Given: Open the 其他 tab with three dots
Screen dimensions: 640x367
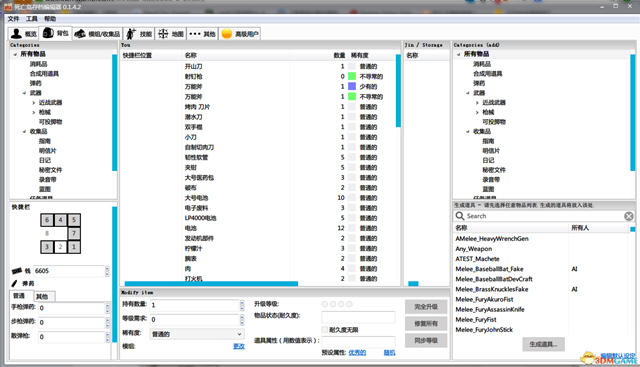Looking at the screenshot, I should click(195, 34).
